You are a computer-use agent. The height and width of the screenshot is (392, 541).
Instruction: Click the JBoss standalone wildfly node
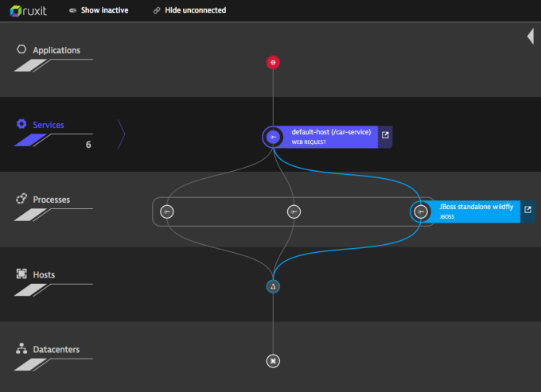tap(421, 212)
